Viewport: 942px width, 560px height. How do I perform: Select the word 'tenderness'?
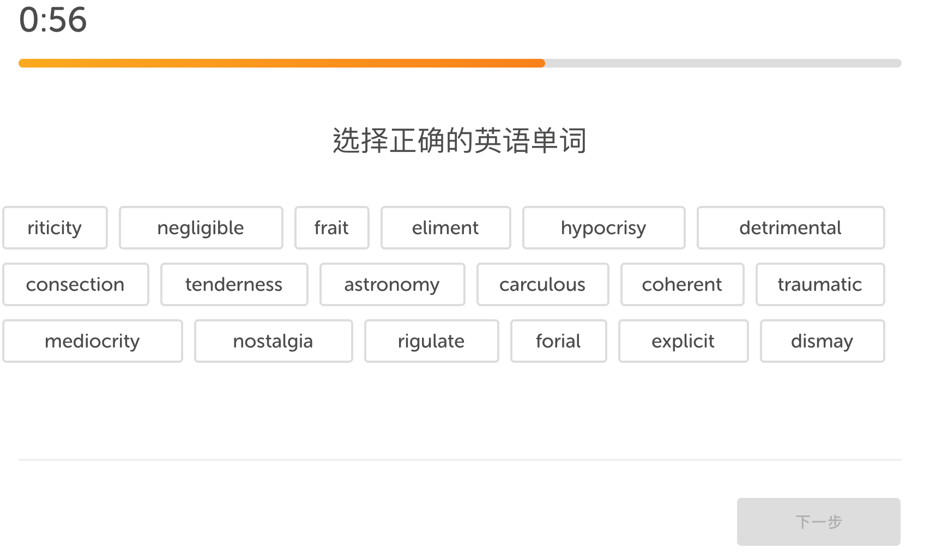tap(234, 284)
